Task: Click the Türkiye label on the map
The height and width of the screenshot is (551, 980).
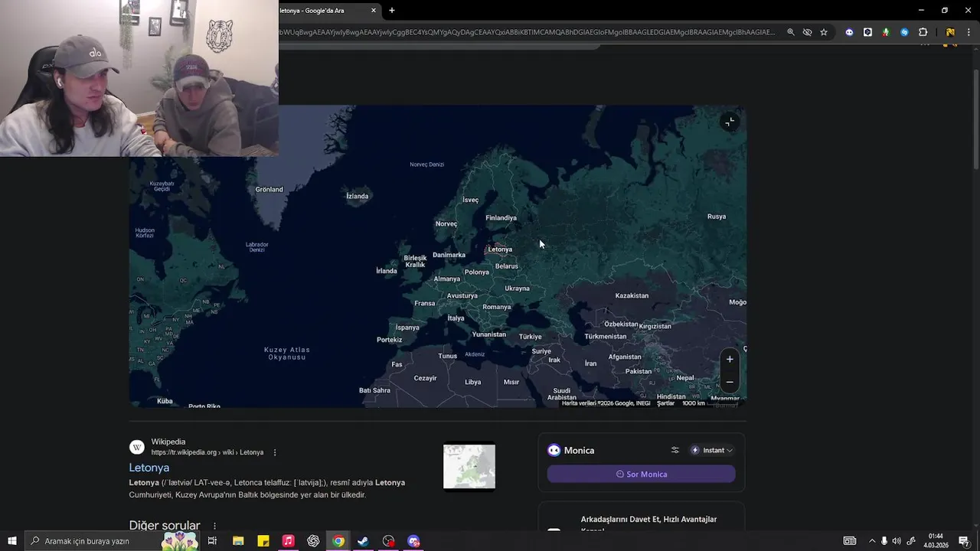Action: [530, 337]
